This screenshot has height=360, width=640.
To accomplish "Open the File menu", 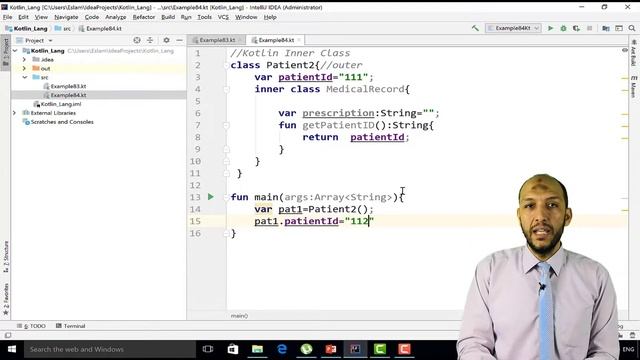I will click(7, 17).
